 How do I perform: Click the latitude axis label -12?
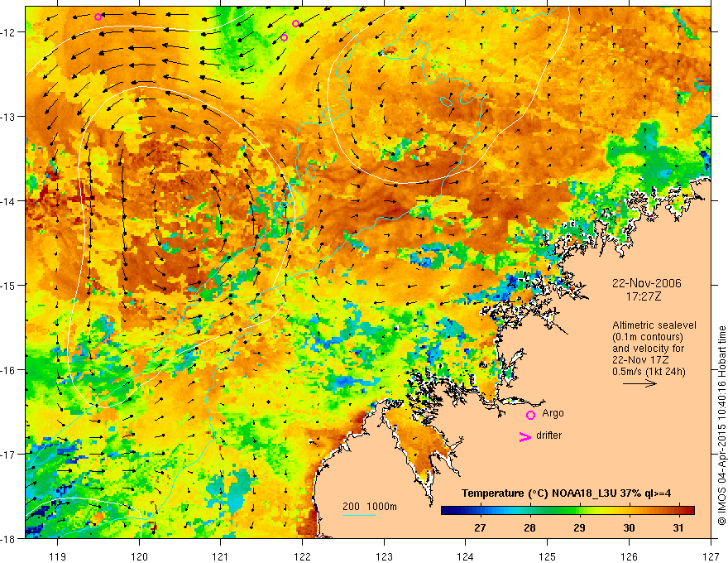[8, 32]
